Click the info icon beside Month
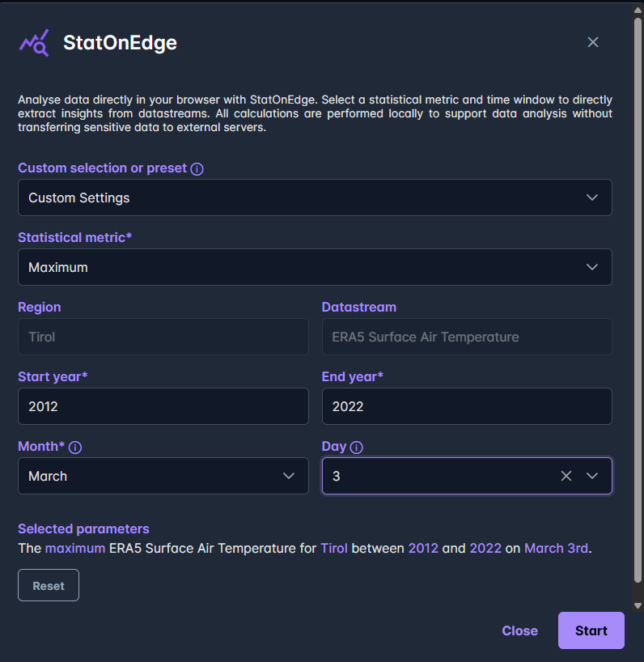Viewport: 644px width, 662px height. [76, 446]
